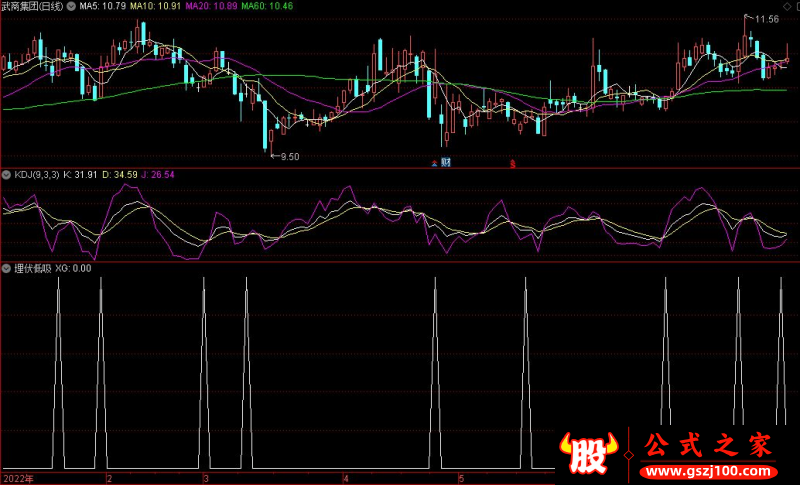The height and width of the screenshot is (485, 800).
Task: Select the MA20 moving average label
Action: 210,6
